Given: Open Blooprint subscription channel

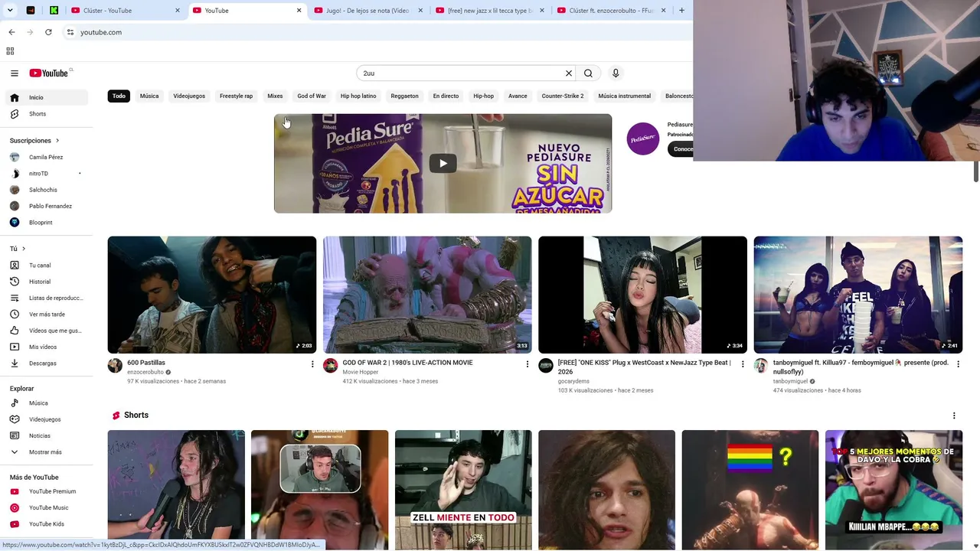Looking at the screenshot, I should pos(46,223).
